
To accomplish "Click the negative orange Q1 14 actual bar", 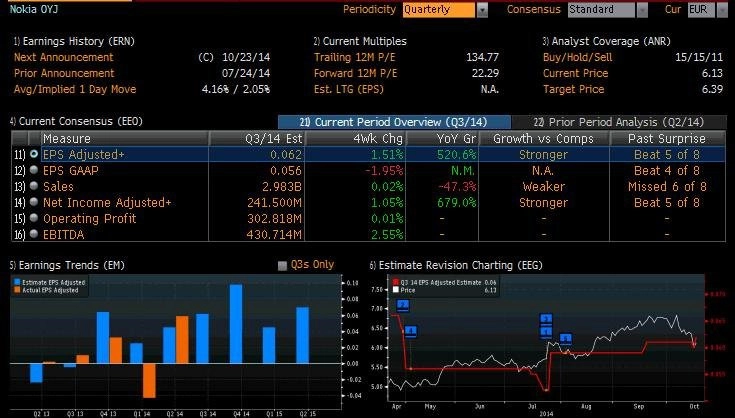I will pyautogui.click(x=149, y=381).
